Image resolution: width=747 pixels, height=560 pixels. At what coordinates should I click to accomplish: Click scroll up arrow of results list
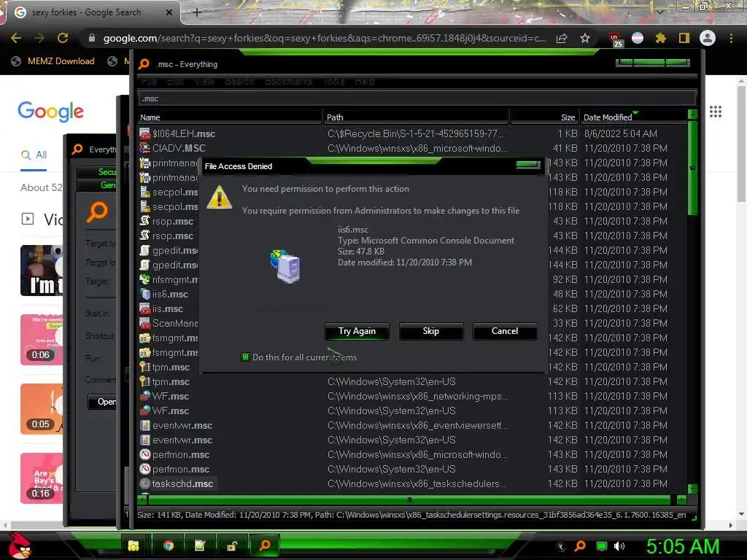point(693,114)
